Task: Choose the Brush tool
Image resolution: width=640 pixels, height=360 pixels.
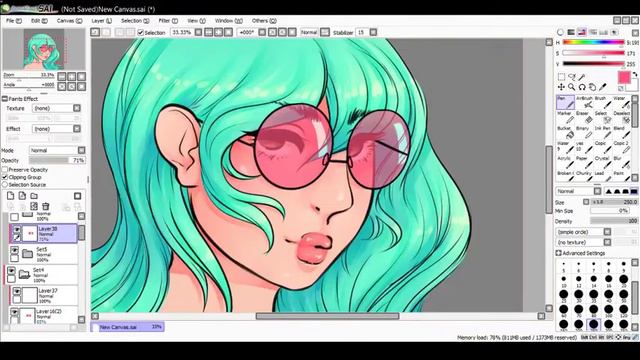Action: coord(603,102)
